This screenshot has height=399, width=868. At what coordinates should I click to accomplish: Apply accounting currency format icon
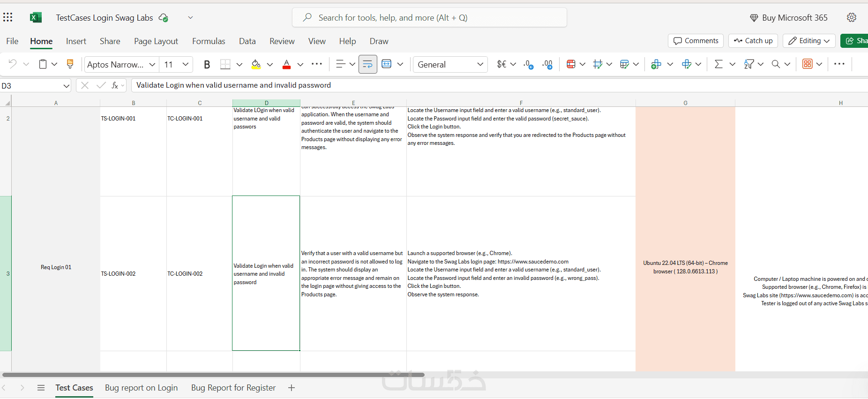click(502, 64)
